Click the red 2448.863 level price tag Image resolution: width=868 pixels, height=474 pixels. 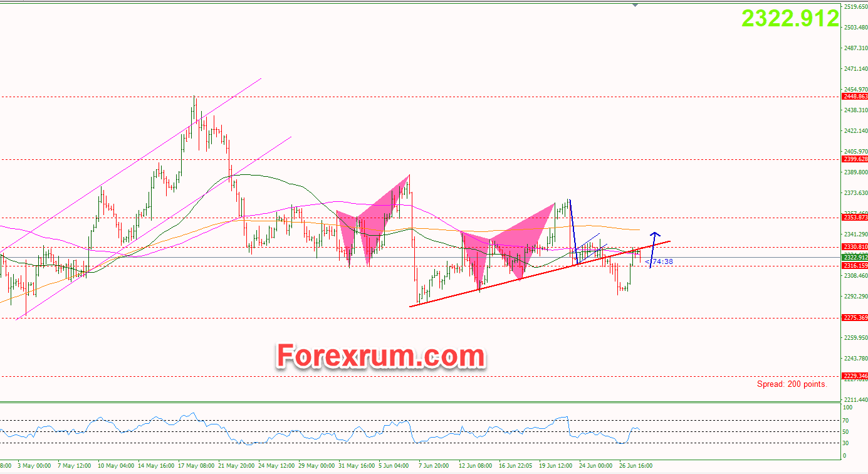pos(855,97)
